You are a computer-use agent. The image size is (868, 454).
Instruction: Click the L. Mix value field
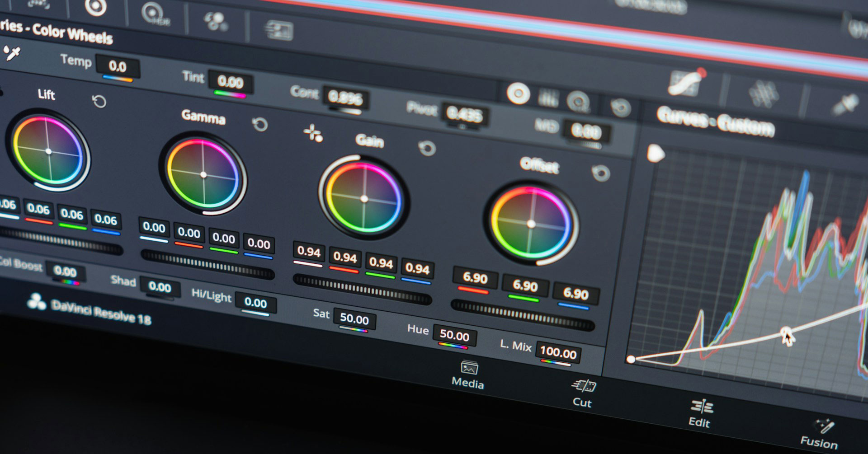click(558, 352)
